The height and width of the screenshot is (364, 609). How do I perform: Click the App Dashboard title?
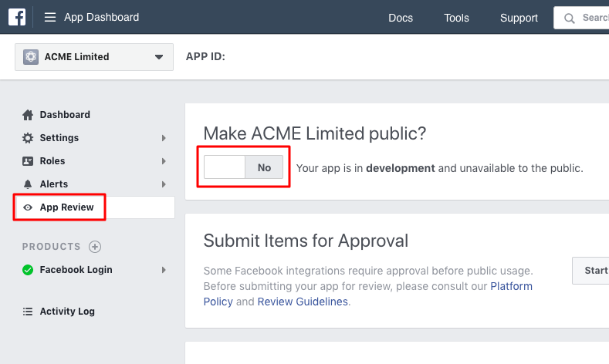101,18
